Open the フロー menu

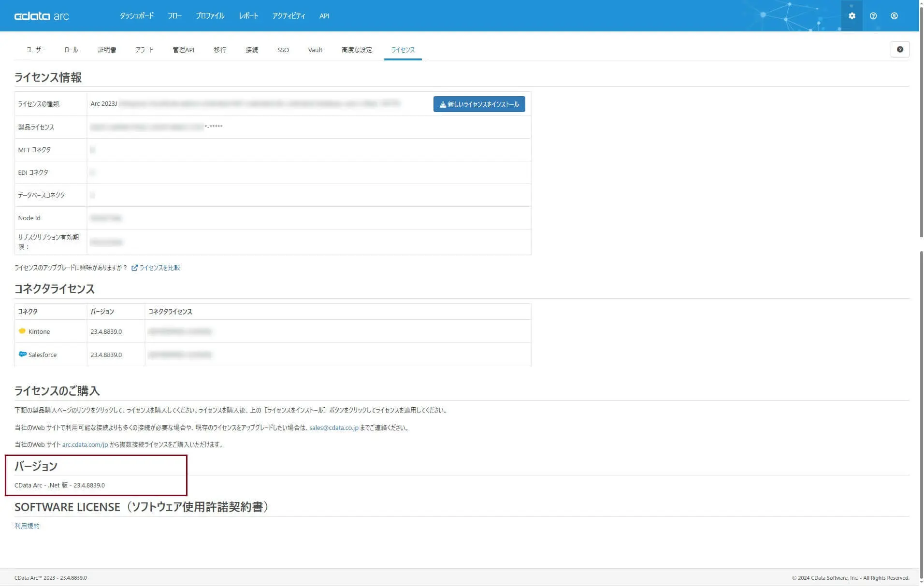(x=174, y=16)
